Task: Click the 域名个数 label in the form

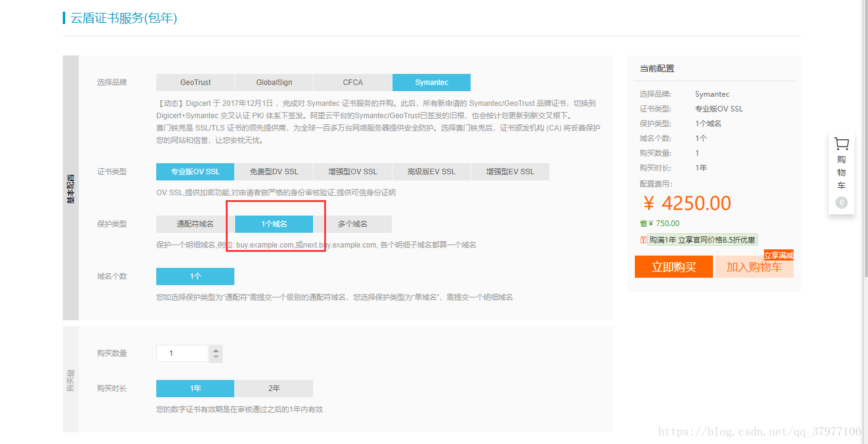Action: click(x=112, y=276)
